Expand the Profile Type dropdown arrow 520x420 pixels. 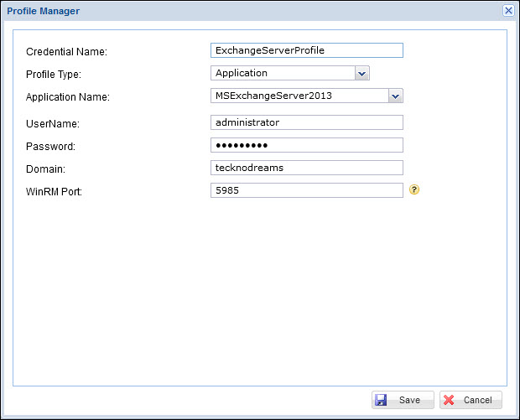click(x=361, y=74)
